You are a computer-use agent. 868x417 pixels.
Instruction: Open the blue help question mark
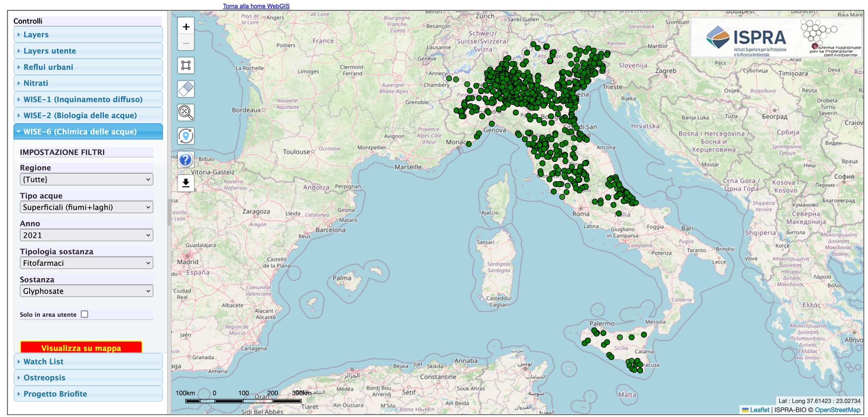tap(186, 159)
